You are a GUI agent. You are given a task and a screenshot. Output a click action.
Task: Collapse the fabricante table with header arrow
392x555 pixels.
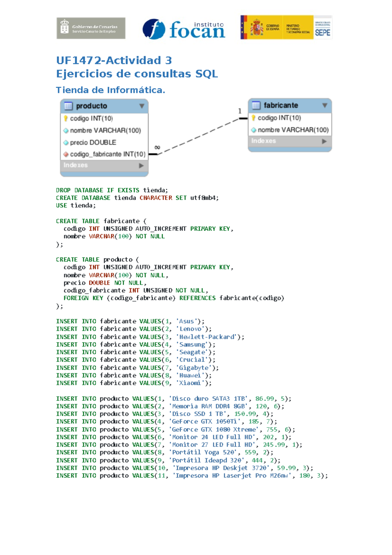point(325,105)
